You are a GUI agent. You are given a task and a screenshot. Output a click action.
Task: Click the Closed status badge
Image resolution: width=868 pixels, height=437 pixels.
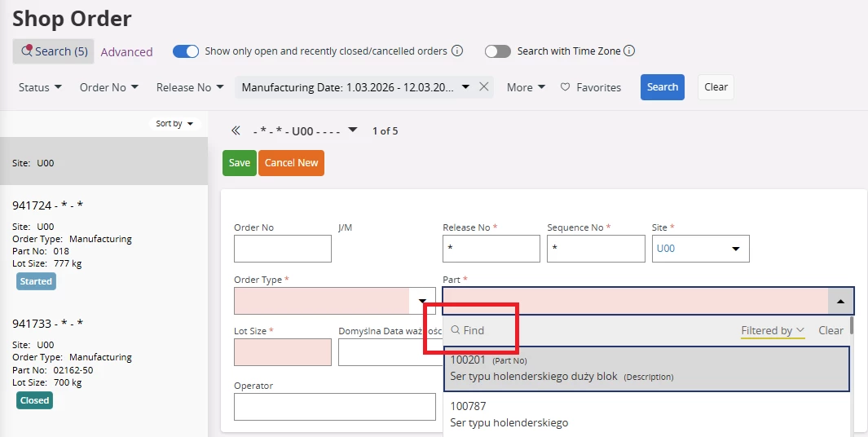coord(34,400)
